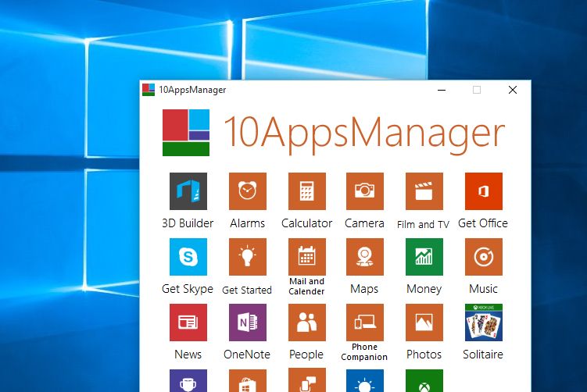Click the orange phone icon beside the Store icon
The image size is (587, 392).
307,380
